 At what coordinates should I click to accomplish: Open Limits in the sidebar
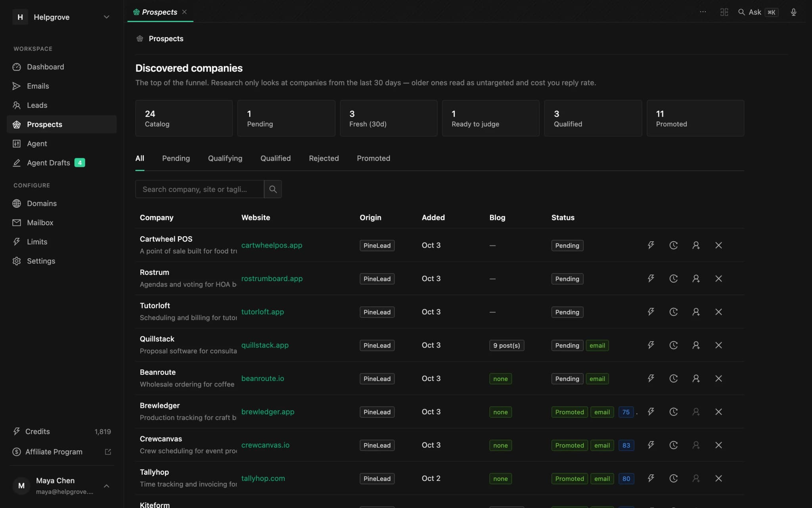tap(62, 242)
